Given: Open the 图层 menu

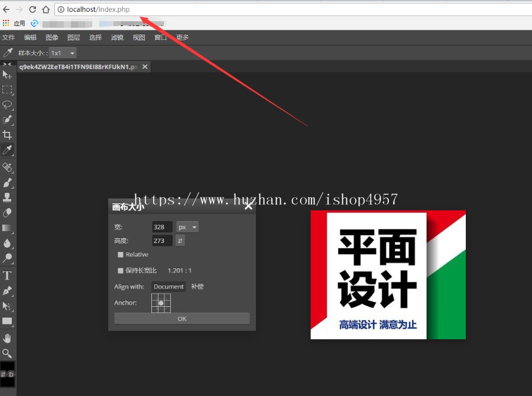Looking at the screenshot, I should tap(73, 37).
